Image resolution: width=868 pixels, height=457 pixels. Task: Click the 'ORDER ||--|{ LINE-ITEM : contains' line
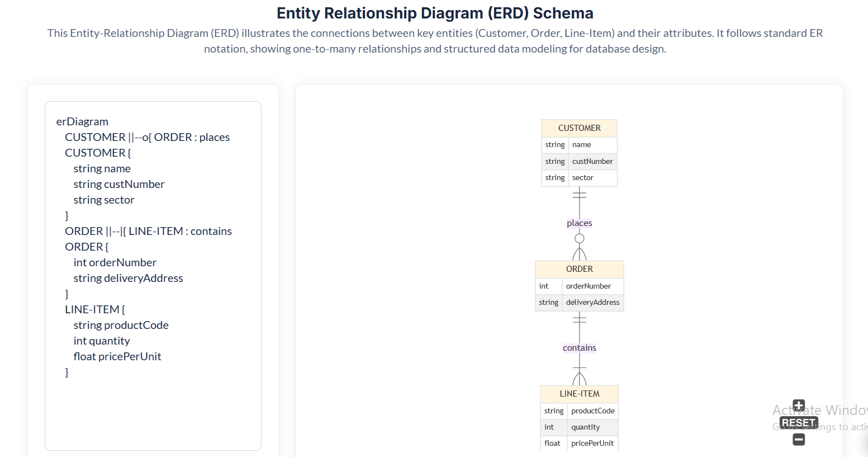148,231
